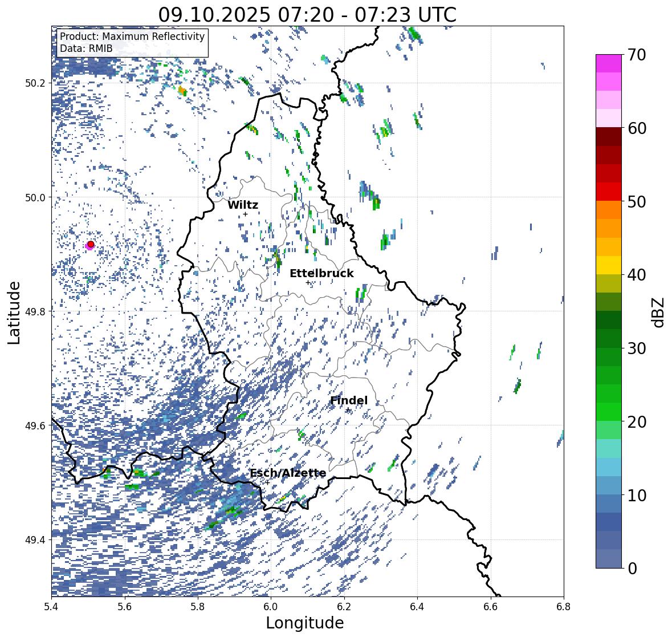Click the longitude tick label 5.6
The height and width of the screenshot is (637, 672).
point(125,607)
